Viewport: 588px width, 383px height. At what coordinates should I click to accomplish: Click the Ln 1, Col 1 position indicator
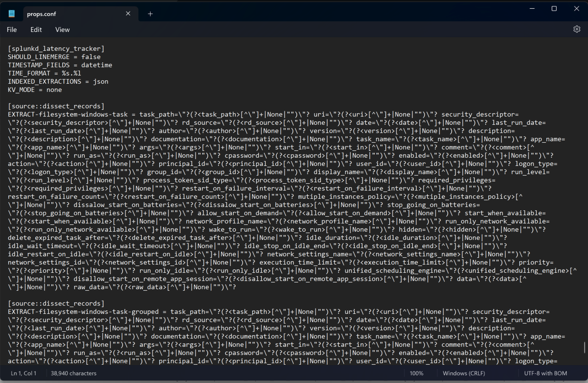point(24,373)
